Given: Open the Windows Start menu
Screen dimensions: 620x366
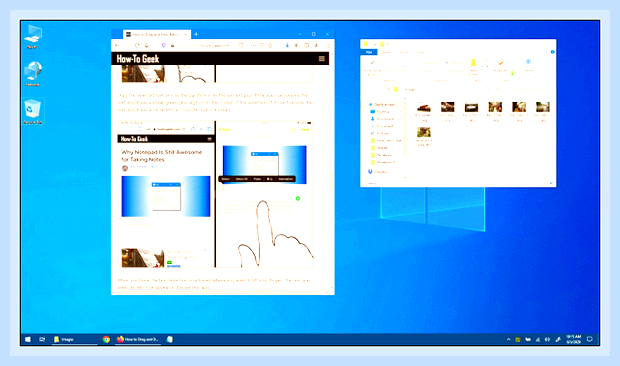Looking at the screenshot, I should pyautogui.click(x=28, y=339).
